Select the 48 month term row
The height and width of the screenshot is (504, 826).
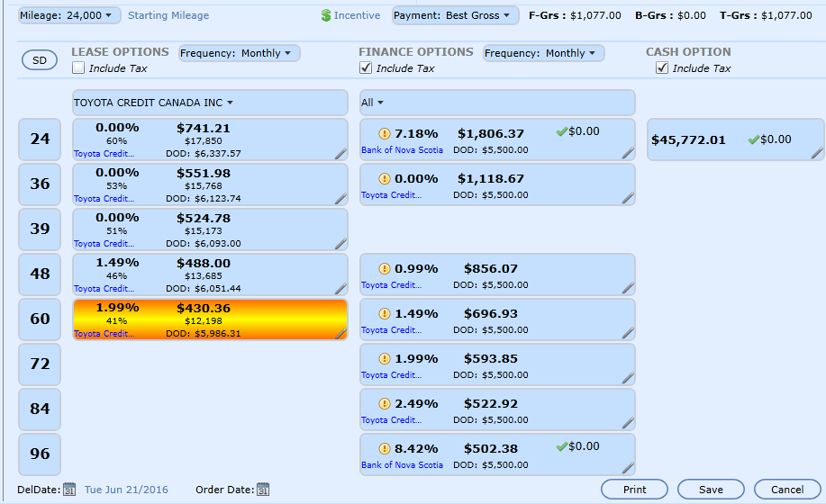(40, 274)
